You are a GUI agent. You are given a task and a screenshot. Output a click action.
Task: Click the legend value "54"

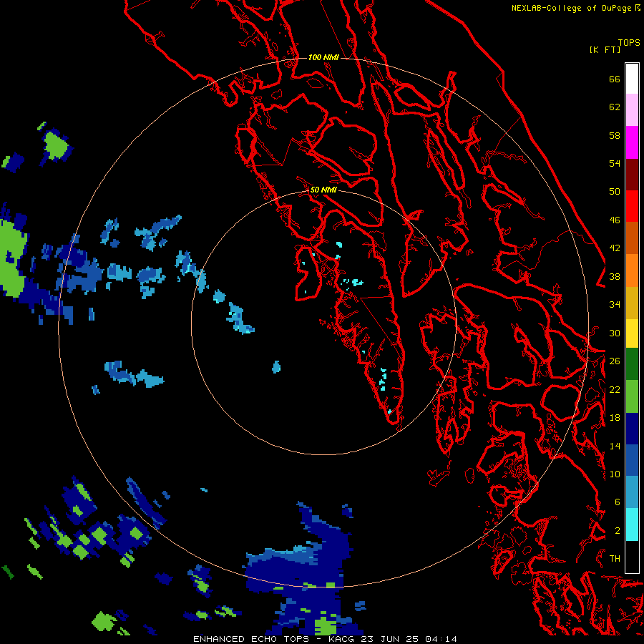(615, 163)
